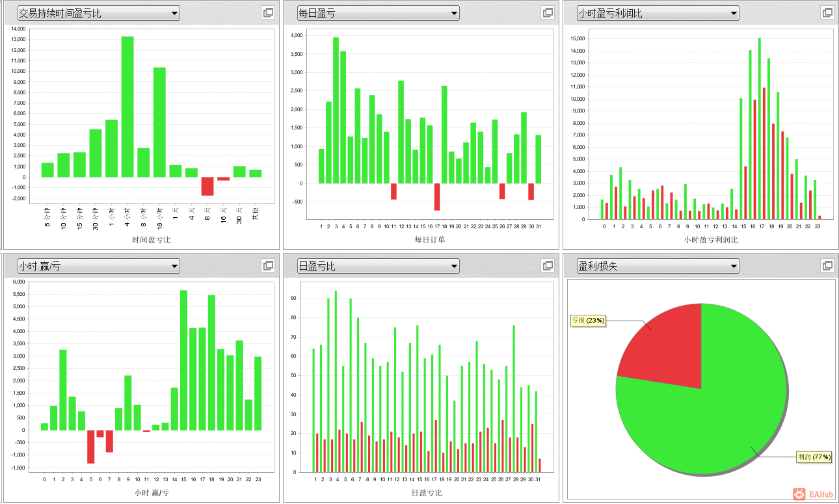Click the 亏损 (23%) pie chart label
The height and width of the screenshot is (504, 839).
(588, 321)
